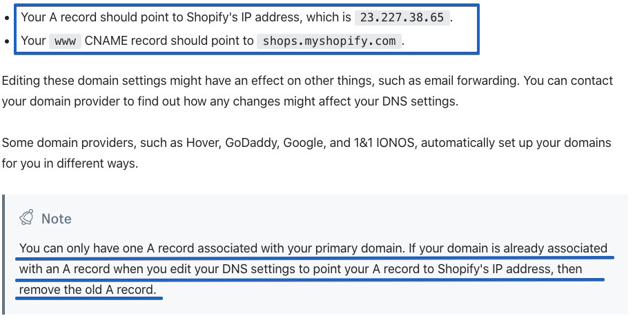
Task: Click the shops.myshopify.com code snippet
Action: point(329,41)
